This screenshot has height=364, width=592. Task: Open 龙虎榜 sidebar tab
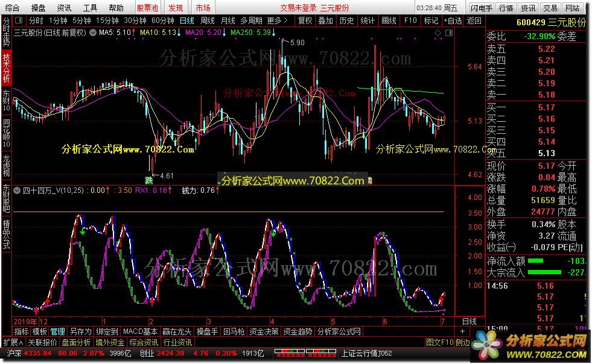[6, 165]
